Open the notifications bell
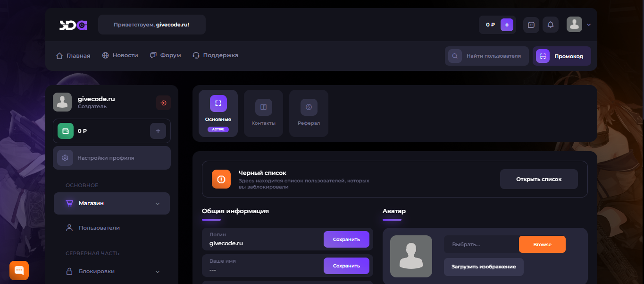Viewport: 644px width, 284px height. click(x=550, y=25)
